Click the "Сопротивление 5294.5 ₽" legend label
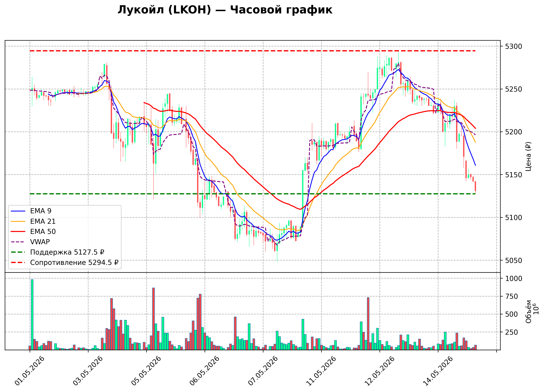Screen dimensions: 545x392 click(x=74, y=262)
